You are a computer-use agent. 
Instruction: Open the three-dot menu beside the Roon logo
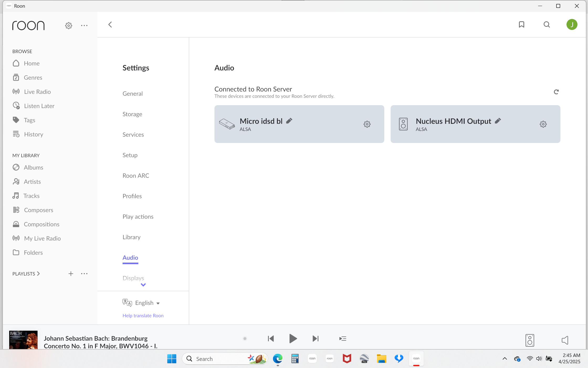click(84, 25)
